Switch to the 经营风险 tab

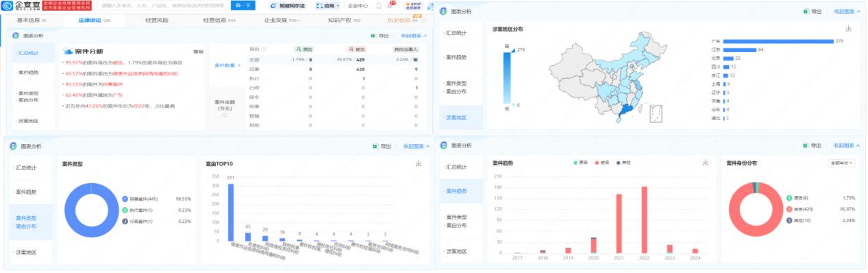(156, 21)
